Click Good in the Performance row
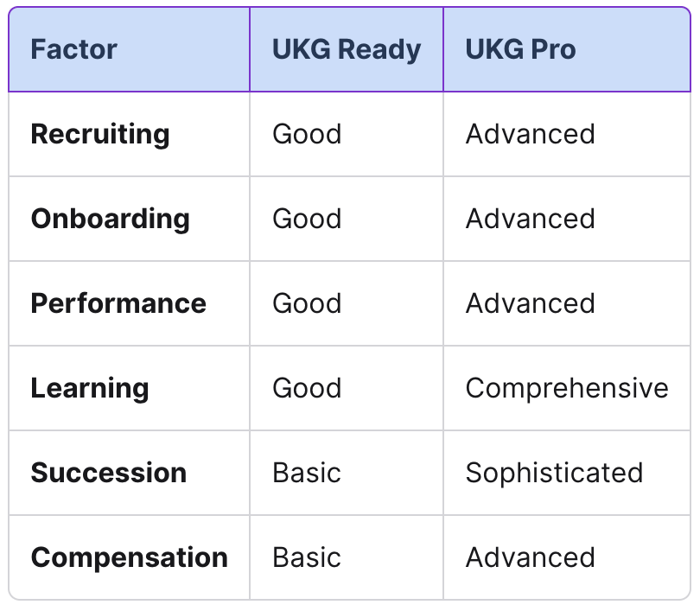Screen dimensions: 700x611 tap(307, 303)
